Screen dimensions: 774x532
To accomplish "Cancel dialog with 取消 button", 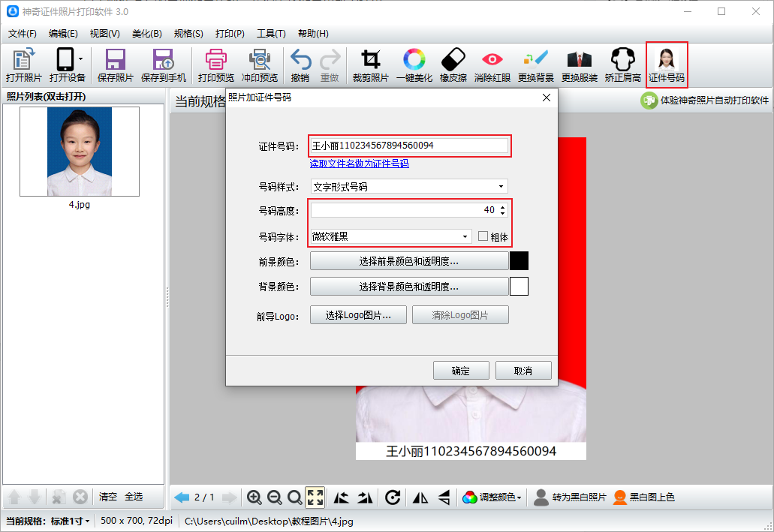I will tap(523, 371).
